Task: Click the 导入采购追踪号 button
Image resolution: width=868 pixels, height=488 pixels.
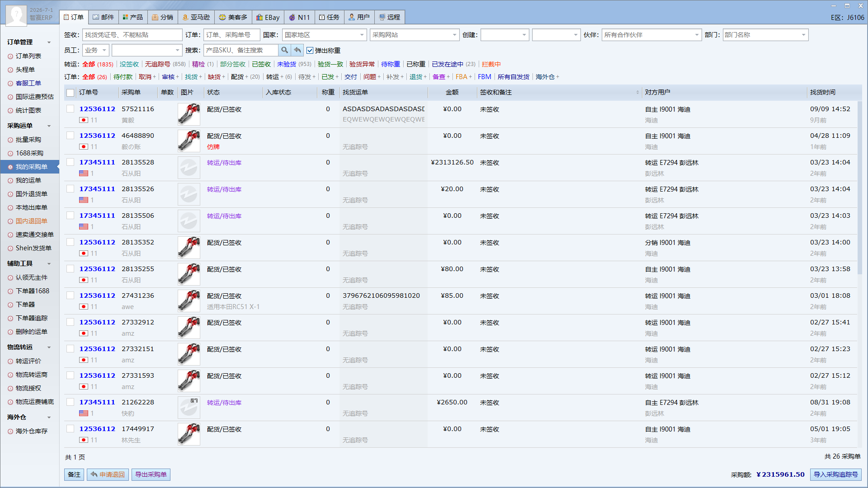Action: click(x=836, y=474)
